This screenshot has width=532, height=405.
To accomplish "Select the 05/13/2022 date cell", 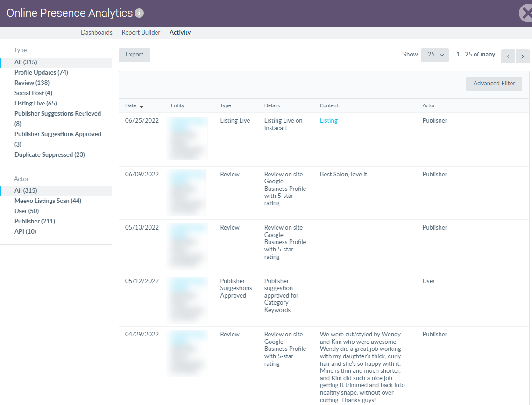I will point(142,227).
